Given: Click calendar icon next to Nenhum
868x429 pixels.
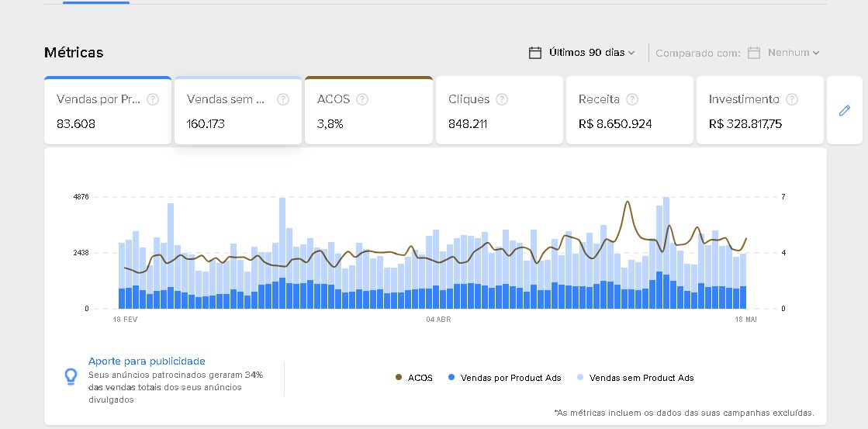Looking at the screenshot, I should pos(753,53).
